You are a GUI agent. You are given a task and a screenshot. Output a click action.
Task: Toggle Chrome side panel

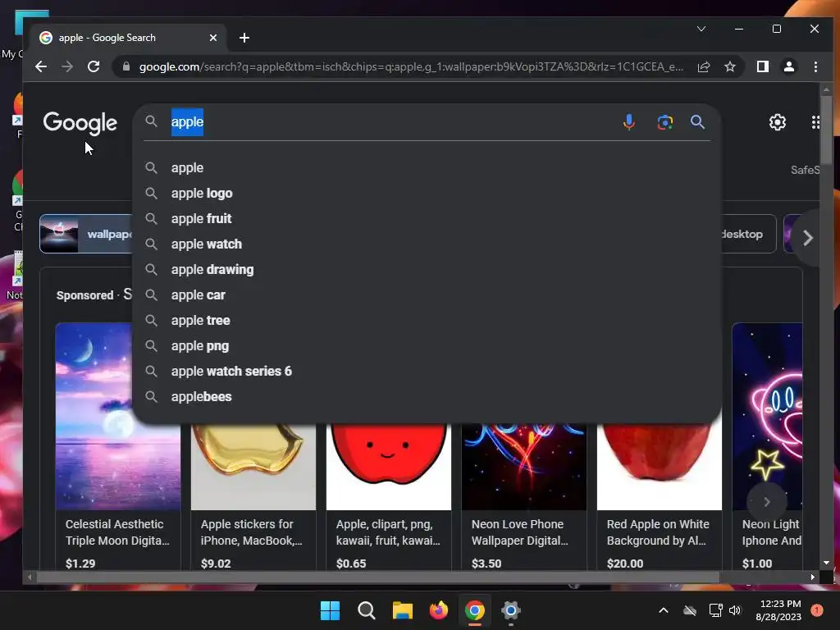click(762, 66)
